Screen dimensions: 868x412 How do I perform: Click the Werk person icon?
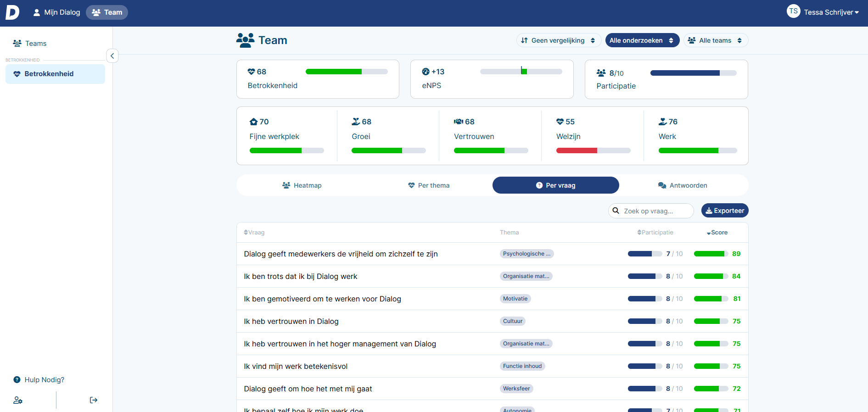coord(663,122)
